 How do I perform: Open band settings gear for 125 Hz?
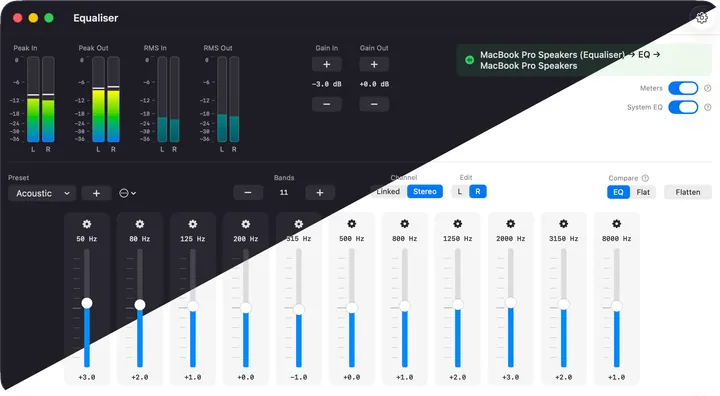coord(193,224)
